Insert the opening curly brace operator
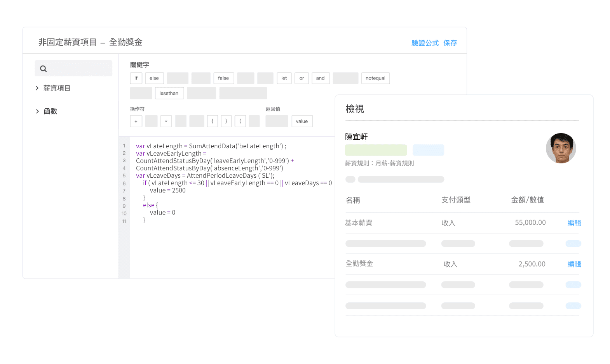Image resolution: width=610 pixels, height=364 pixels. (x=213, y=121)
